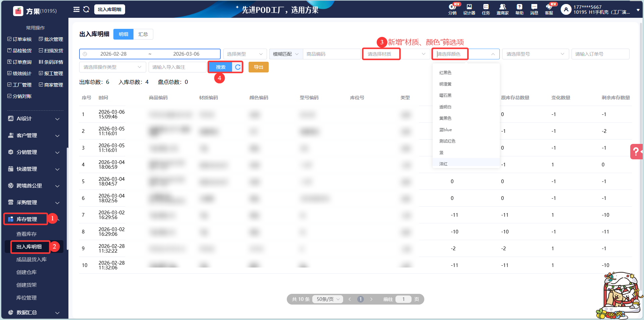644x320 pixels.
Task: Select the 出入库明细 page tab in header
Action: tap(110, 9)
